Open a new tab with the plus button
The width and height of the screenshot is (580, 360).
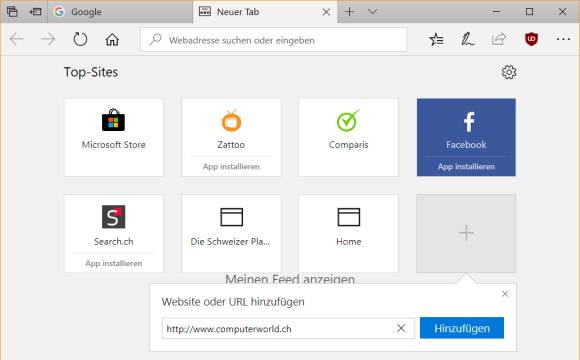[349, 12]
